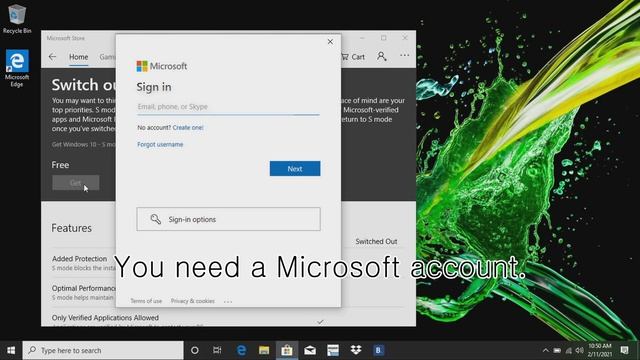Launch Edge from the taskbar
This screenshot has width=640, height=360.
pyautogui.click(x=241, y=350)
